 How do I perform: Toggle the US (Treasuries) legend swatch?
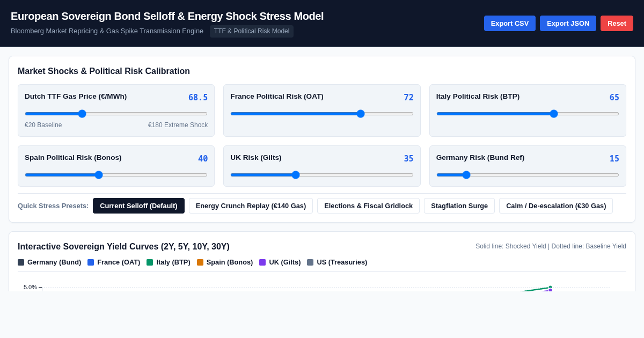[310, 262]
